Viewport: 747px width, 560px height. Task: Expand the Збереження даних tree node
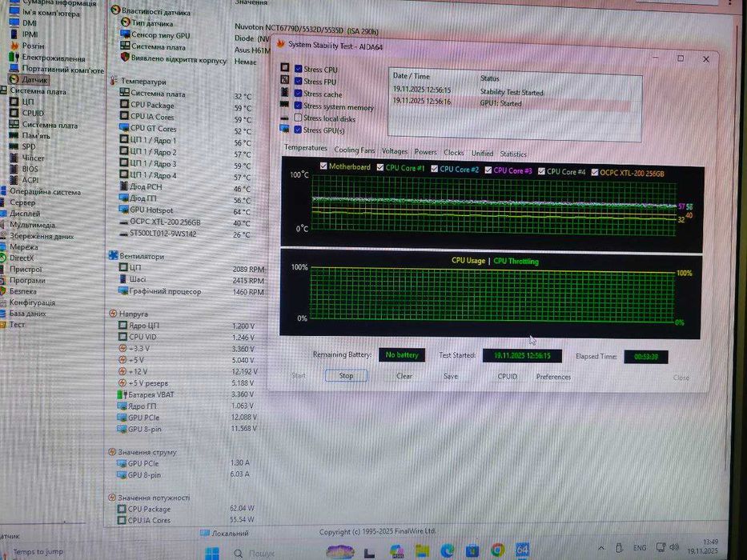[3, 236]
